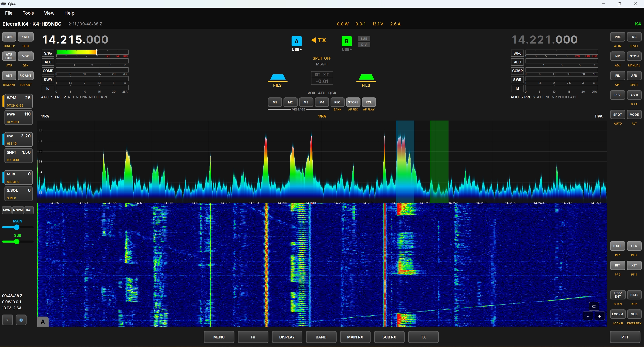Viewport: 644px width, 347px height.
Task: Zoom out with the minus button
Action: coord(588,316)
